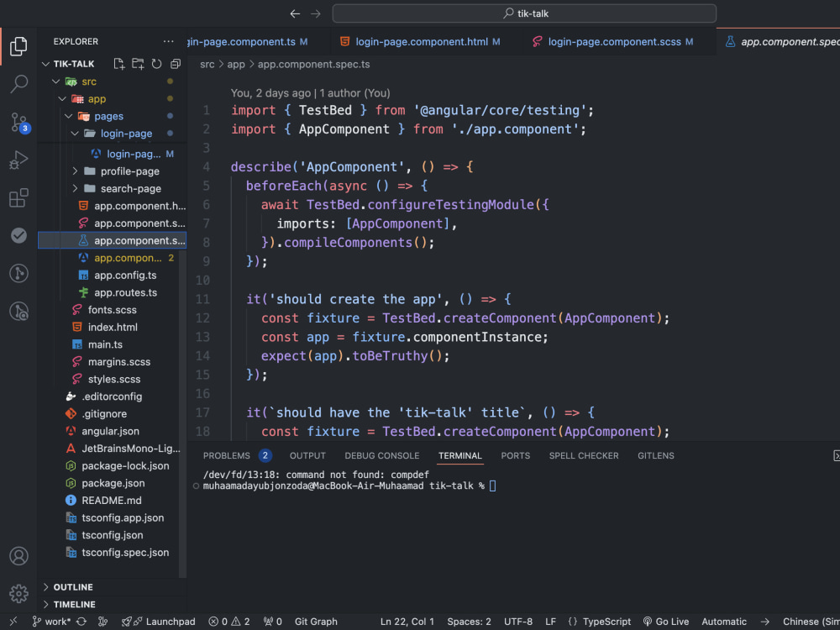Select the Run and Debug icon

click(x=18, y=160)
